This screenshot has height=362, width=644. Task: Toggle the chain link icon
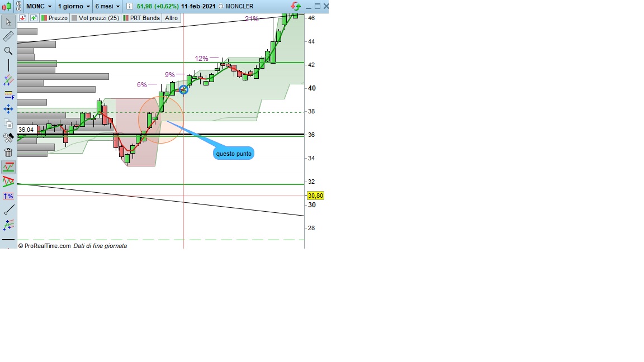click(x=18, y=6)
